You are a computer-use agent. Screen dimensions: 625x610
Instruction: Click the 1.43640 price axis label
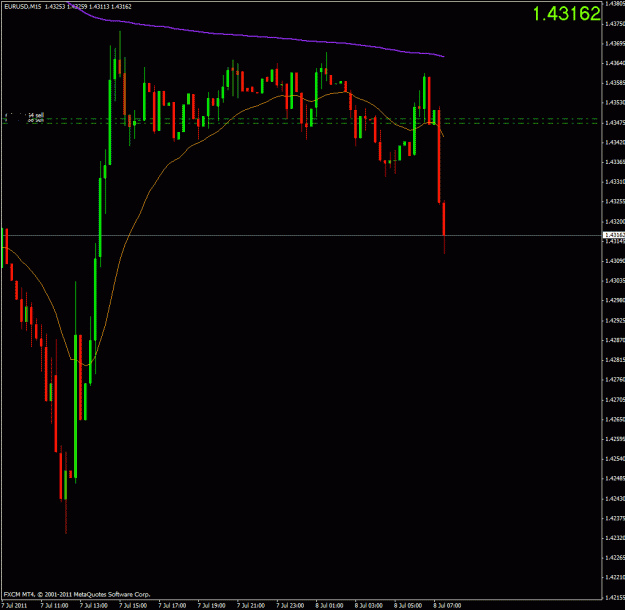615,63
